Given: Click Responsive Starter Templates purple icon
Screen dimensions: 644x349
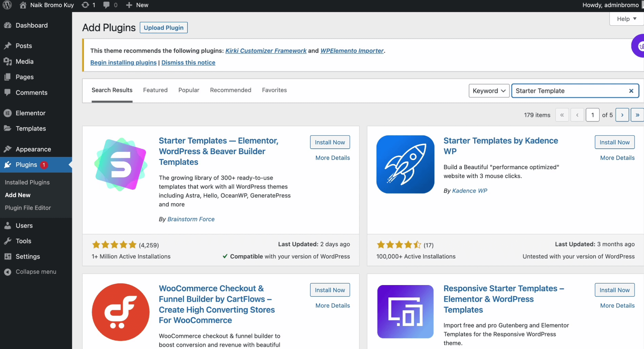Looking at the screenshot, I should (x=405, y=312).
